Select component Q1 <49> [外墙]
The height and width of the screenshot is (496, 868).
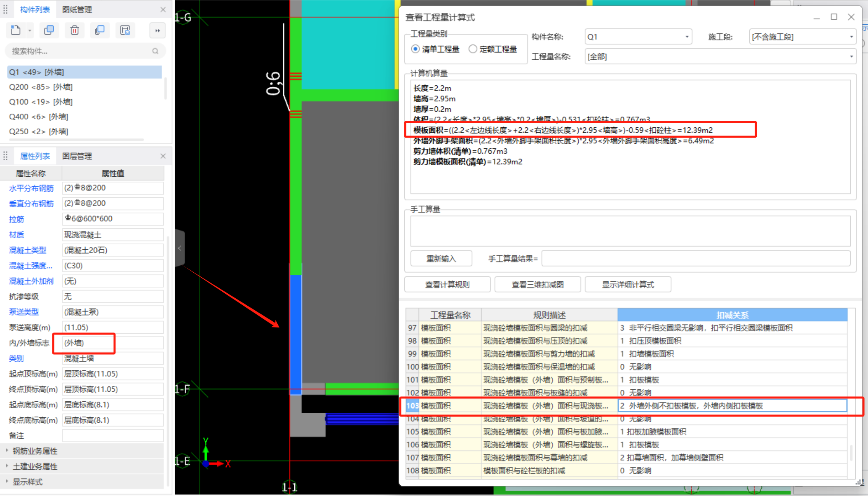[x=84, y=72]
